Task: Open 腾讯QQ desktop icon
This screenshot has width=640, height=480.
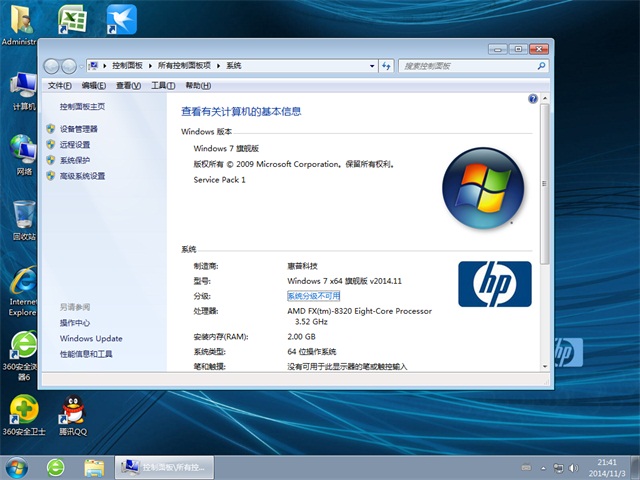Action: [71, 411]
